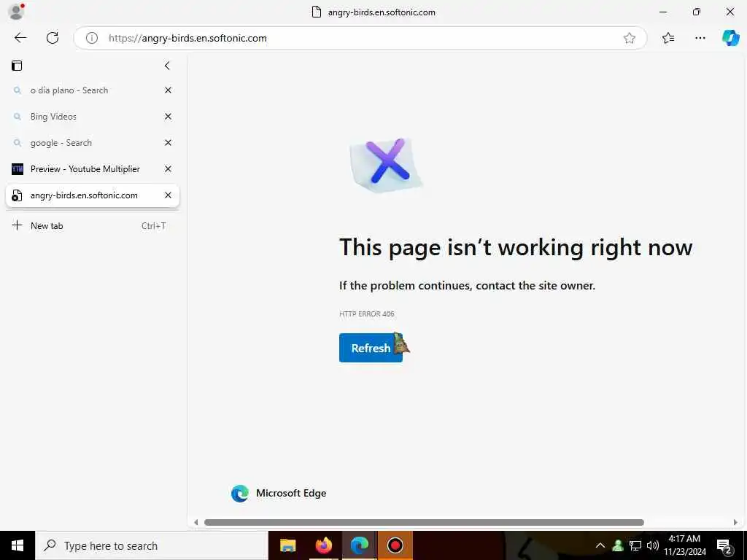Open the volume speaker tray icon
The image size is (747, 560).
[x=653, y=545]
